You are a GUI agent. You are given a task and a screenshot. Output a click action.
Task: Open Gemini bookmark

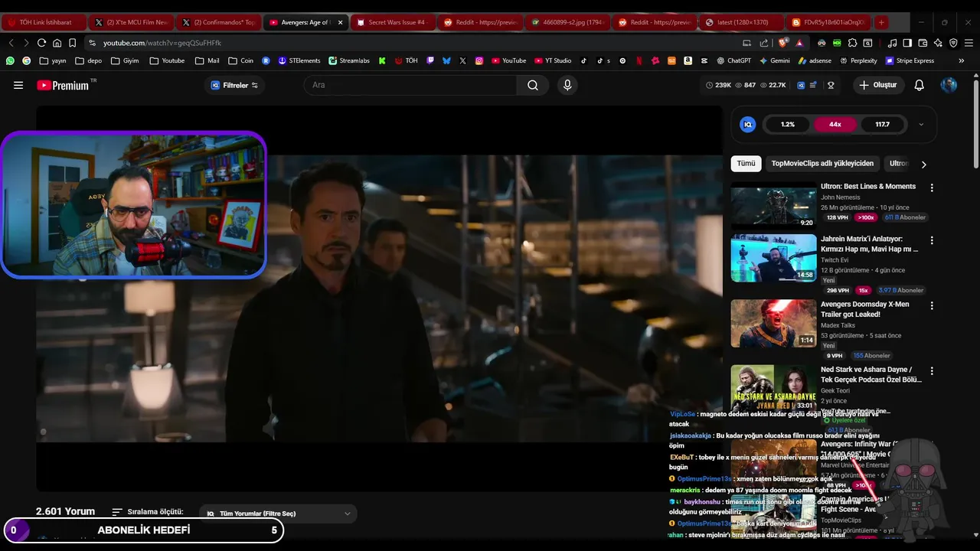[x=774, y=60]
